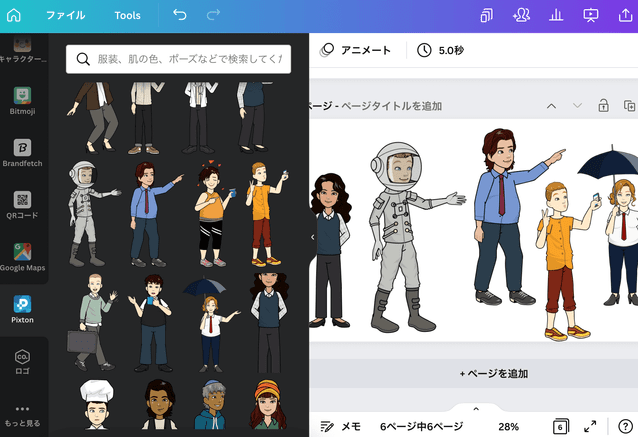Open the resize design icon
This screenshot has width=638, height=437.
coord(487,15)
